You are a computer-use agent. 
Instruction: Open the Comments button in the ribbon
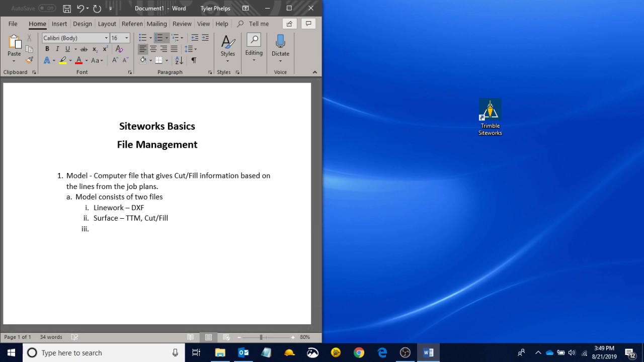308,24
